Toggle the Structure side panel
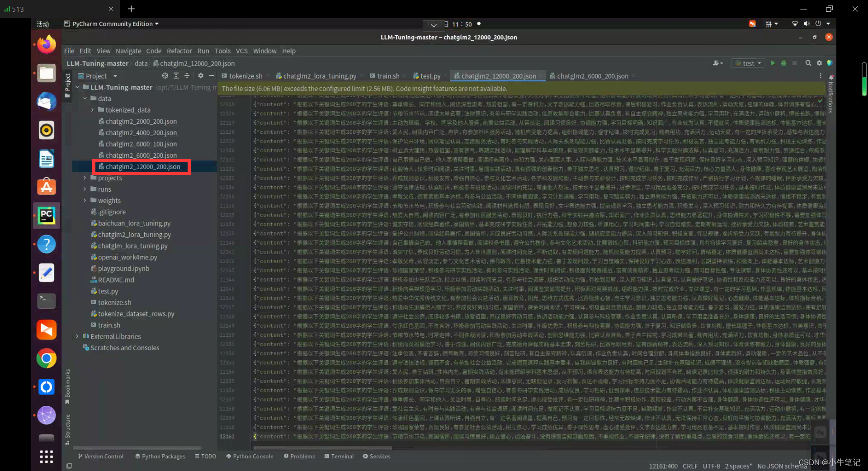 coord(67,429)
